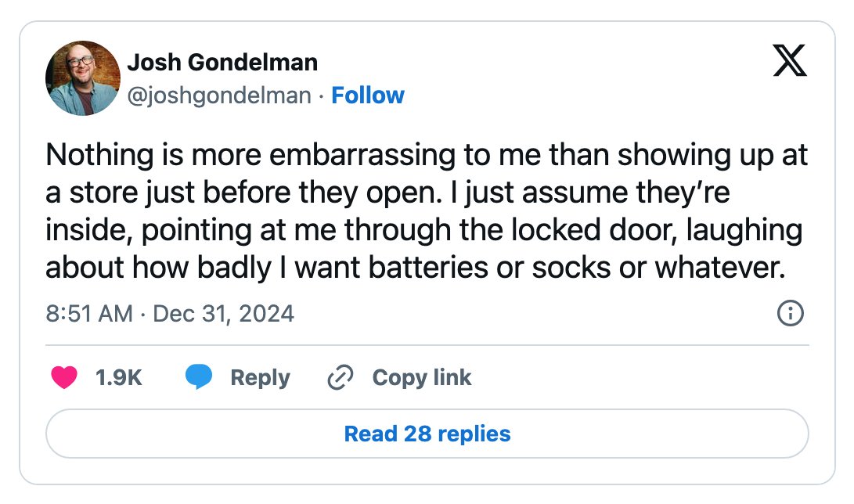Follow Josh Gondelman

(x=368, y=95)
